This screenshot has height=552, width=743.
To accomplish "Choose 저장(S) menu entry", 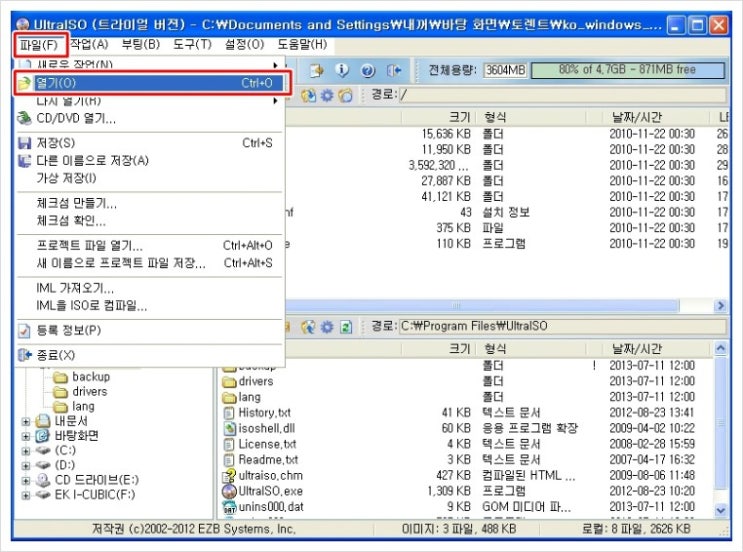I will [151, 143].
